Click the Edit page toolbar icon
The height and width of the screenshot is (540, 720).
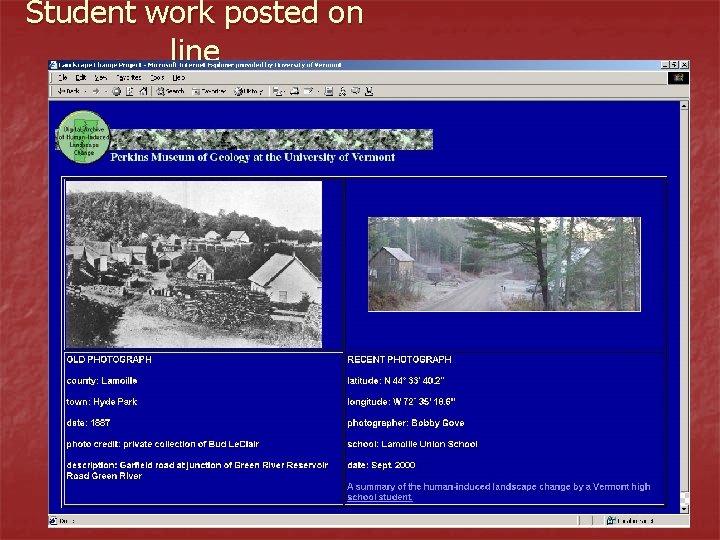[308, 91]
